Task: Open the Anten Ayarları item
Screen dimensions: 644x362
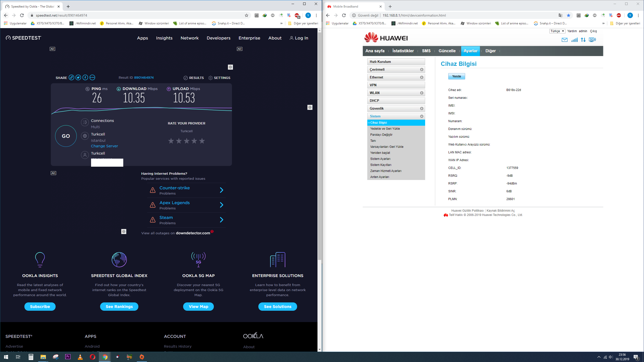Action: click(380, 177)
